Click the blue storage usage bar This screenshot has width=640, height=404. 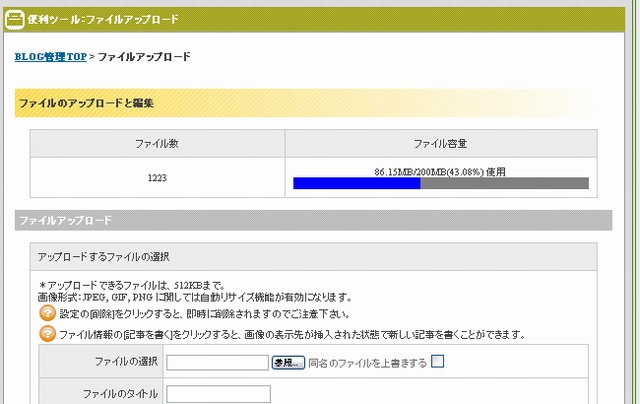[x=356, y=184]
